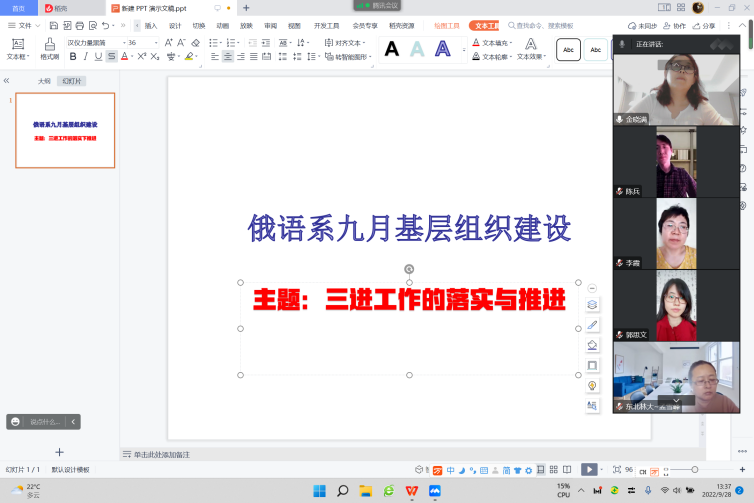Click the Share button
The width and height of the screenshot is (754, 503).
pyautogui.click(x=704, y=26)
